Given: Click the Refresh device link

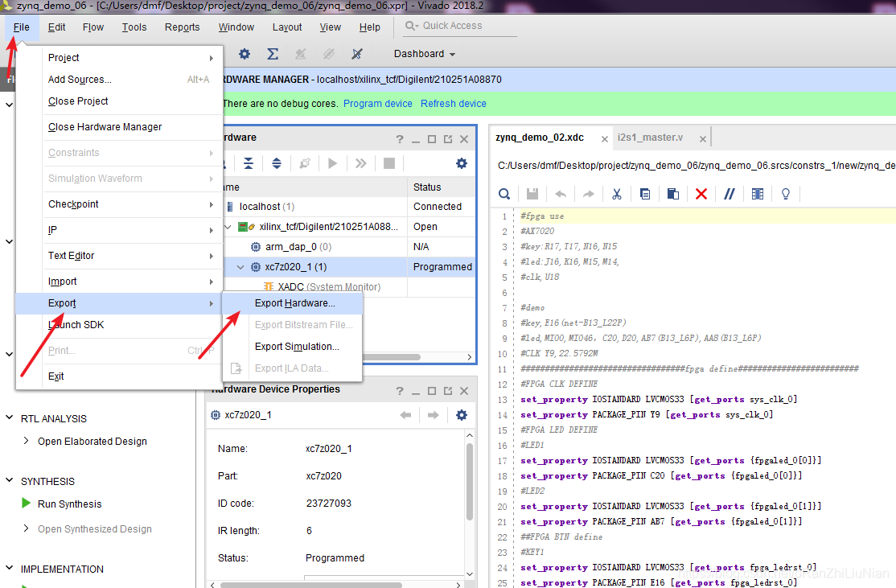Looking at the screenshot, I should tap(454, 104).
